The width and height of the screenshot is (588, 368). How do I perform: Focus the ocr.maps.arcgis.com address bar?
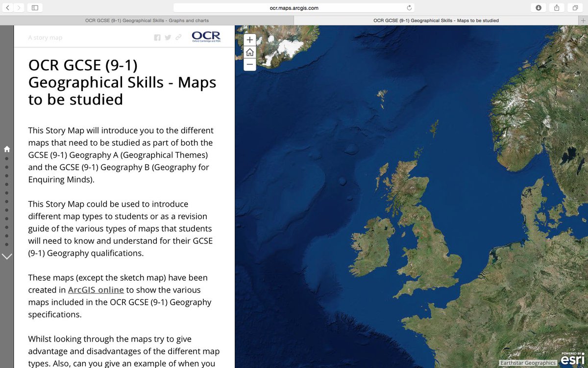(x=294, y=8)
